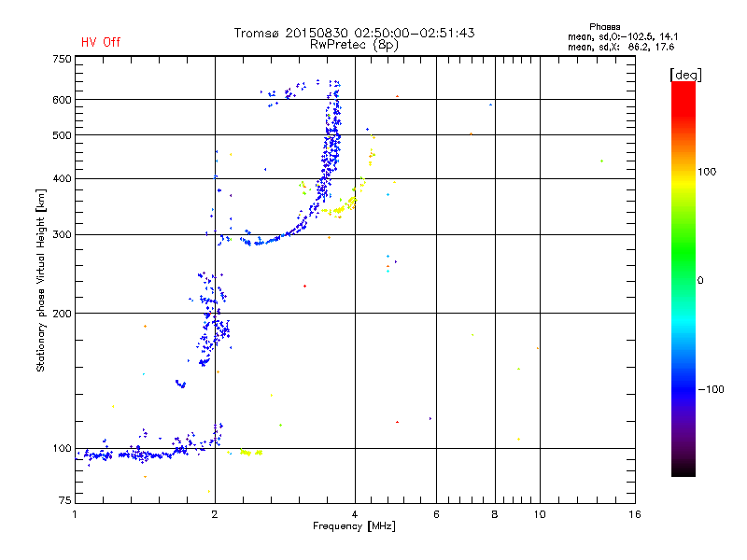Screen dimensions: 747x560
Task: Click the 'mean, sd,X: 86.2, 17.6' statistic
Action: click(621, 47)
